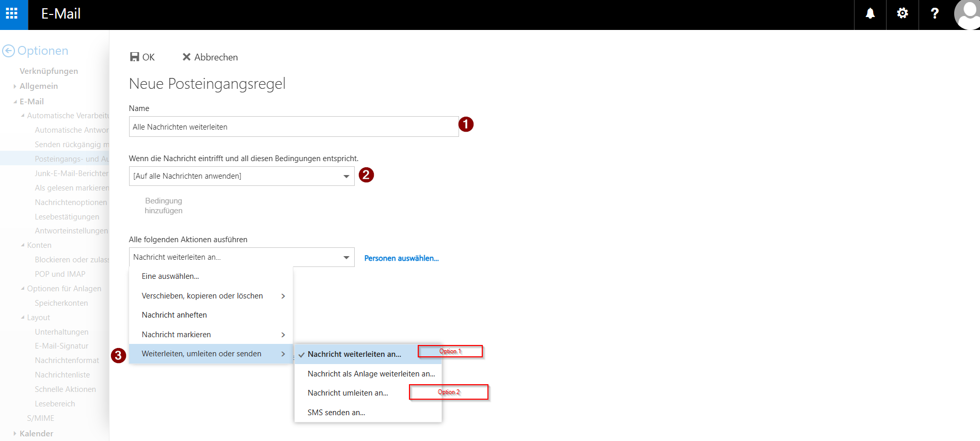Save the rule with OK

[143, 57]
